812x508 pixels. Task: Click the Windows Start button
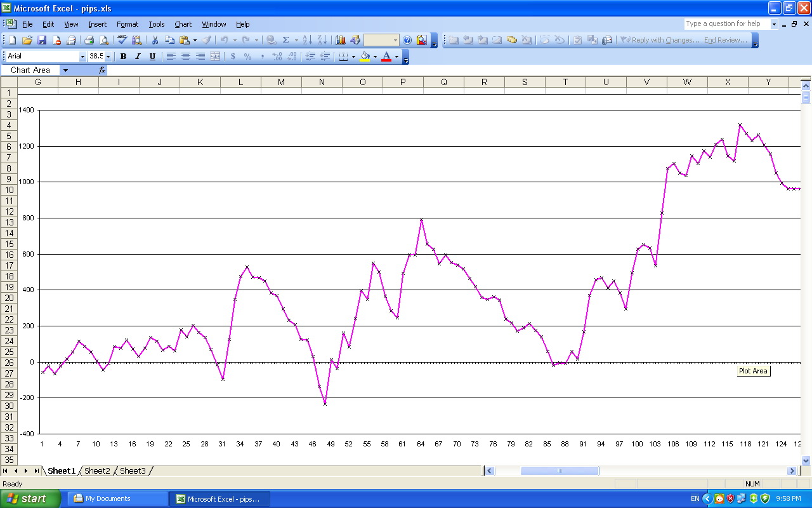(x=30, y=498)
